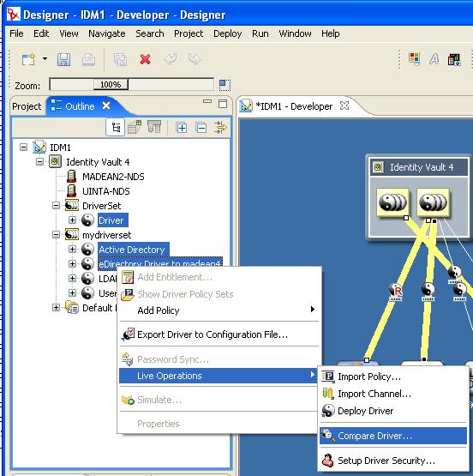Image resolution: width=473 pixels, height=476 pixels.
Task: Click the Undo arrow toolbar icon
Action: pos(171,59)
